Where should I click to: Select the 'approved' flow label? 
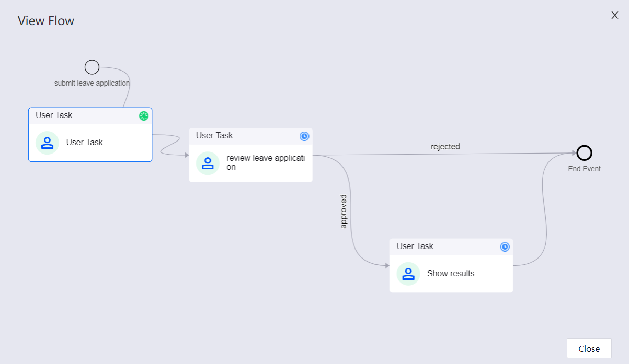[344, 212]
